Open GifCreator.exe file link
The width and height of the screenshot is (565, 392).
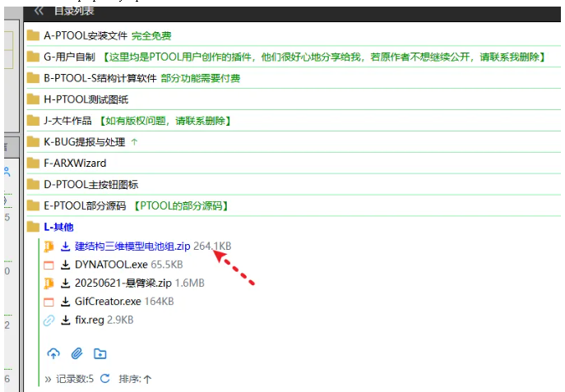[108, 302]
